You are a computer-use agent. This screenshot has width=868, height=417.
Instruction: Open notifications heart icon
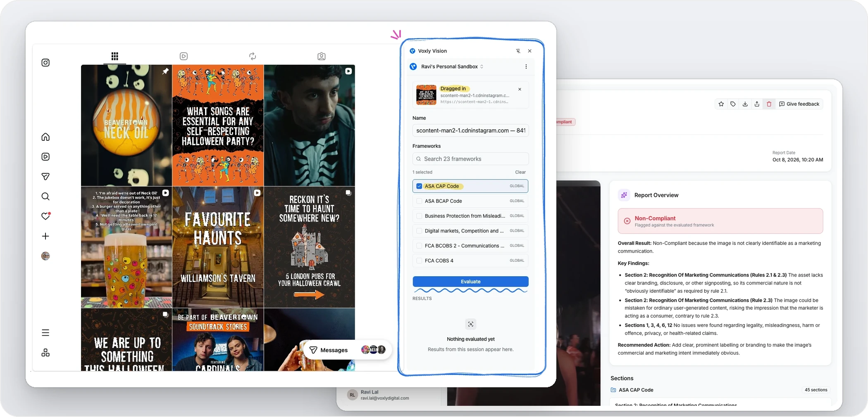coord(45,216)
